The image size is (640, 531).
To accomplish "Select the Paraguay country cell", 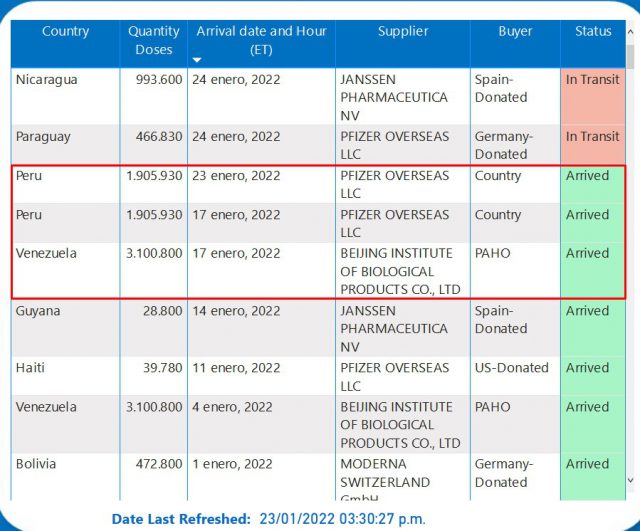I will coord(44,137).
